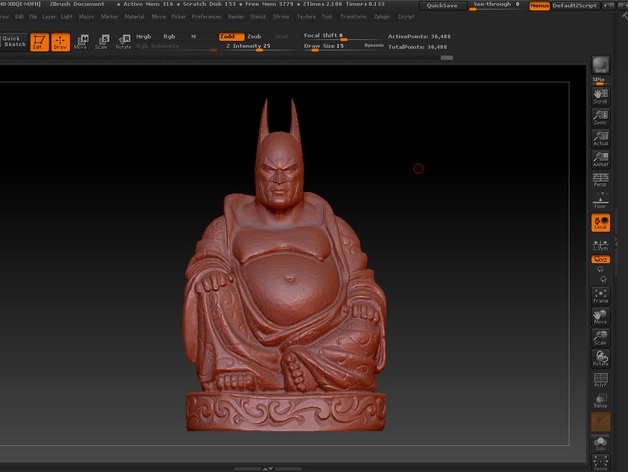Open the Transform menu

[353, 17]
